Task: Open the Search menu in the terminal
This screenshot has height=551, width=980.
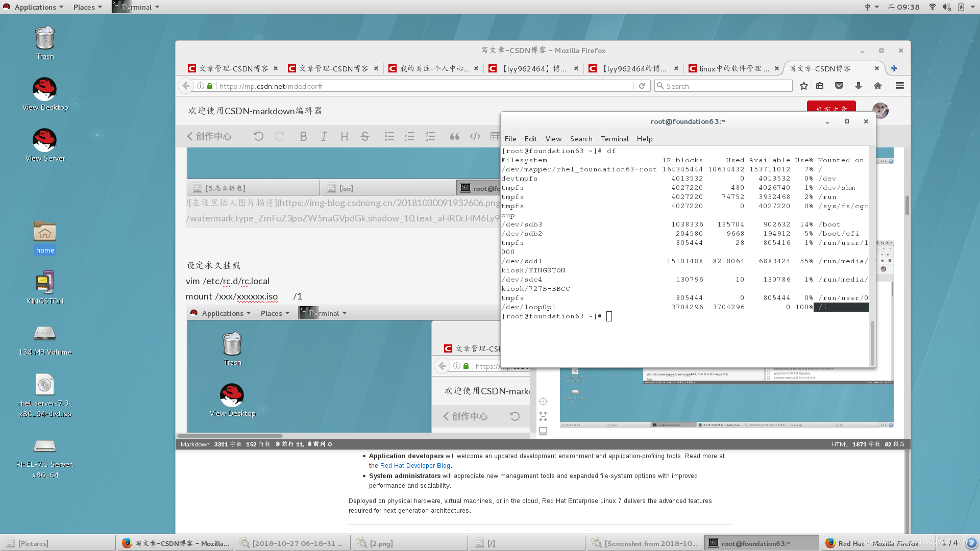Action: [581, 139]
